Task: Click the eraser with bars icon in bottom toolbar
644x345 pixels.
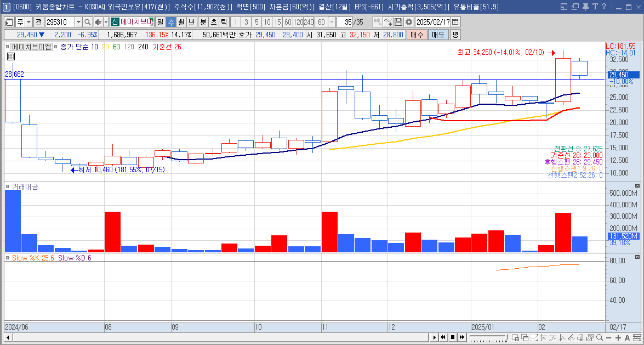Action: click(581, 338)
